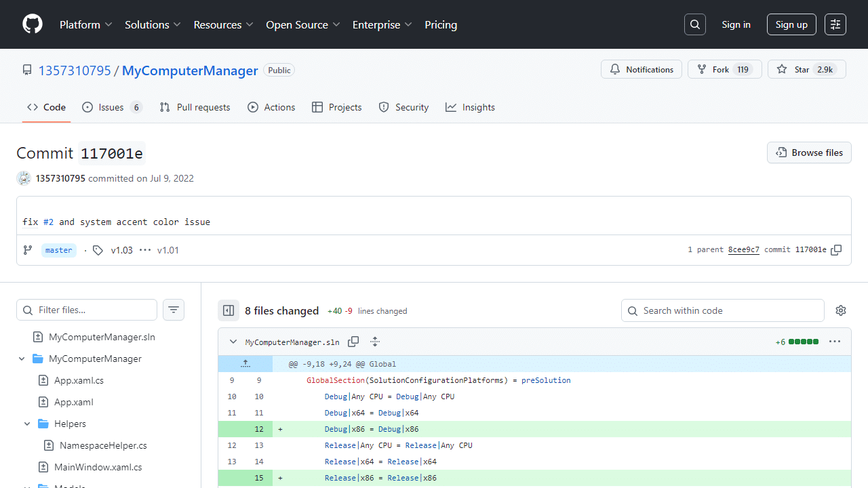Open the Security tab
The image size is (868, 488).
click(x=403, y=107)
